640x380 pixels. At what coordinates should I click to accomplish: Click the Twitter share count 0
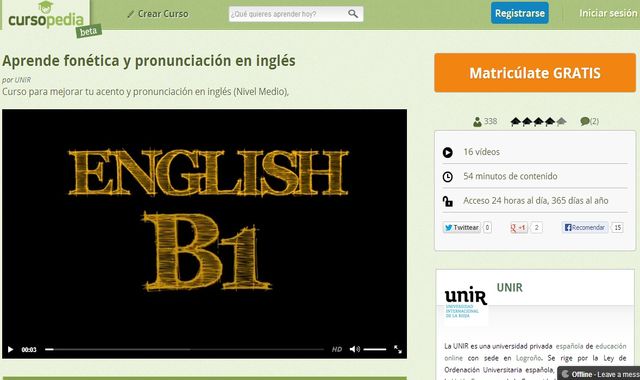point(487,227)
